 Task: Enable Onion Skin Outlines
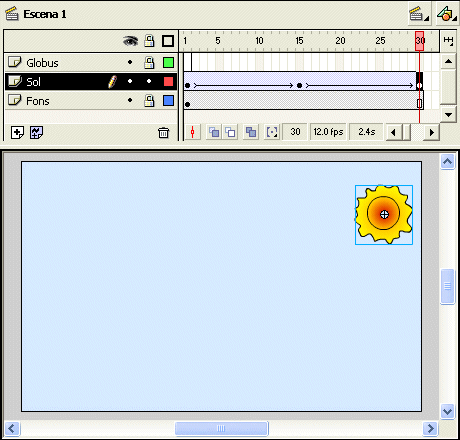[x=230, y=132]
